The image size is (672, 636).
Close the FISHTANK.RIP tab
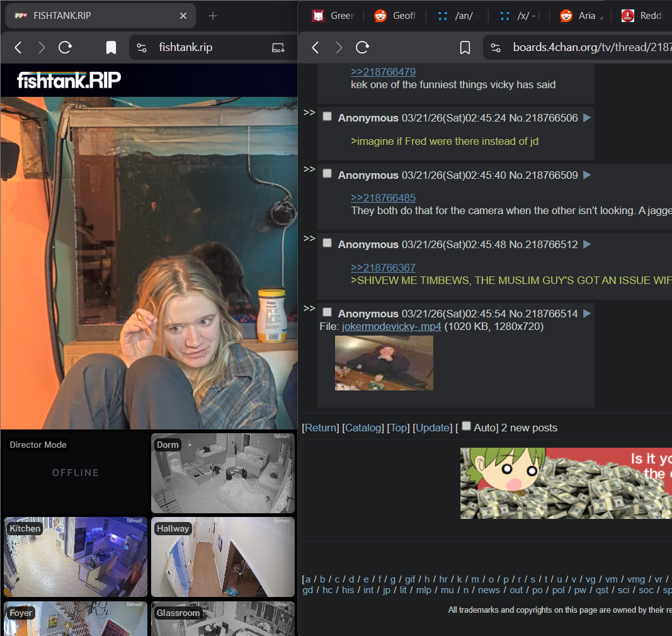coord(183,16)
